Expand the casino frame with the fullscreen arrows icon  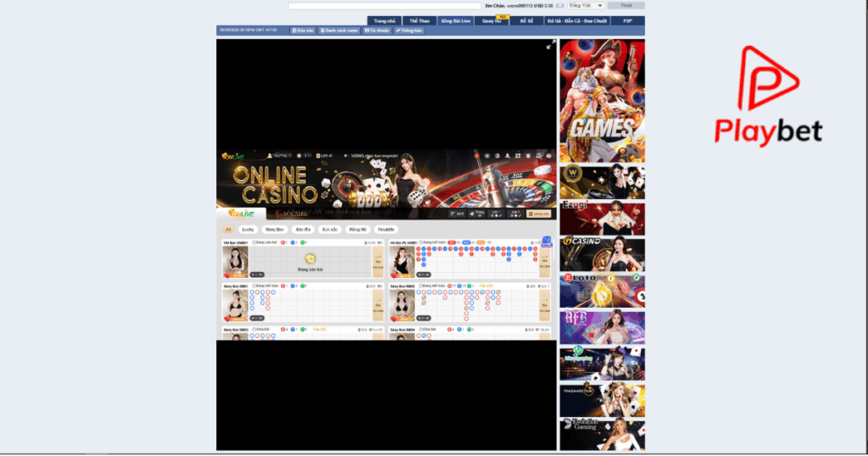[x=551, y=46]
